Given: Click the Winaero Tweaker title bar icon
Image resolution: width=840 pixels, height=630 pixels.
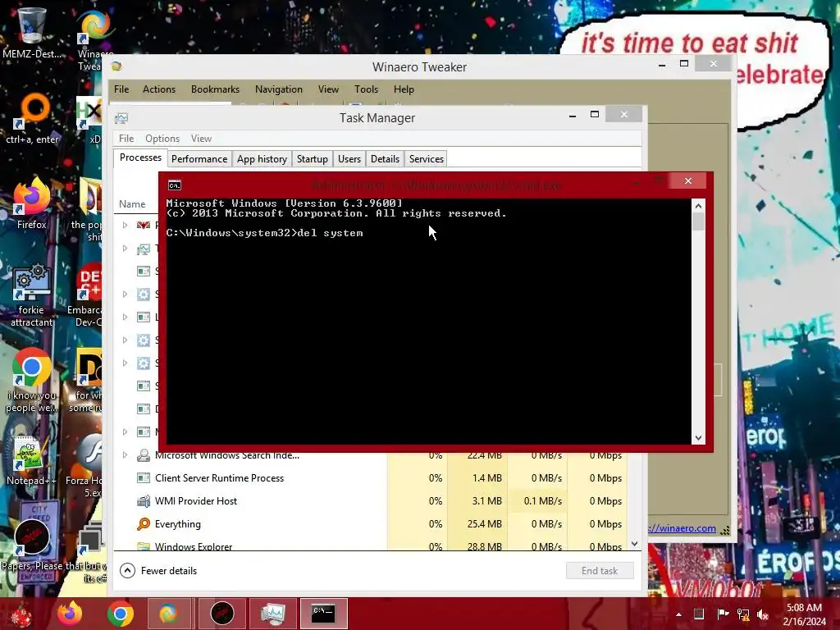Looking at the screenshot, I should (x=116, y=66).
